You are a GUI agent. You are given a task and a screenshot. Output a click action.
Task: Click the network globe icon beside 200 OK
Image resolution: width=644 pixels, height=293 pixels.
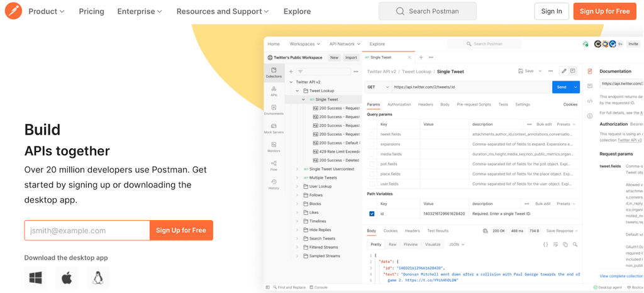[485, 231]
